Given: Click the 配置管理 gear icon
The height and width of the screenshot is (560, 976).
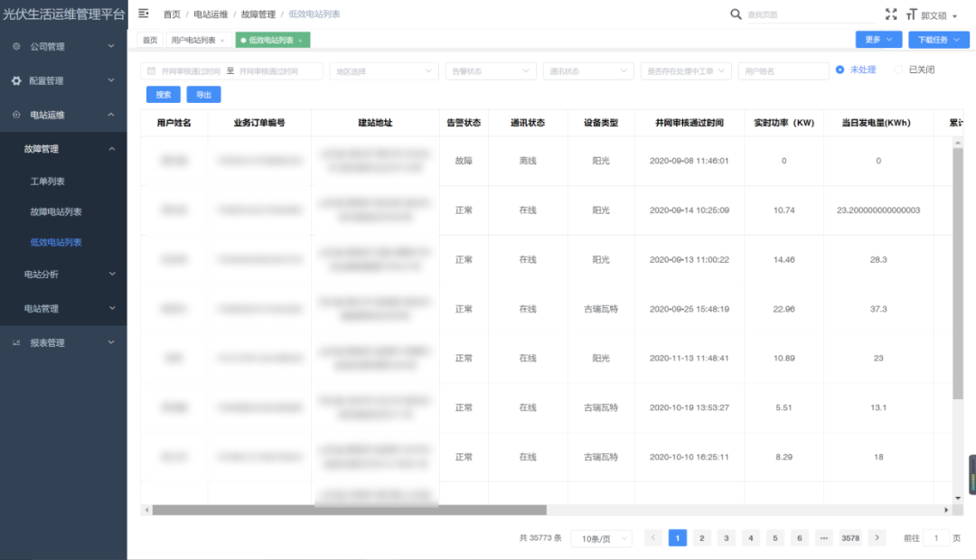Looking at the screenshot, I should click(16, 80).
